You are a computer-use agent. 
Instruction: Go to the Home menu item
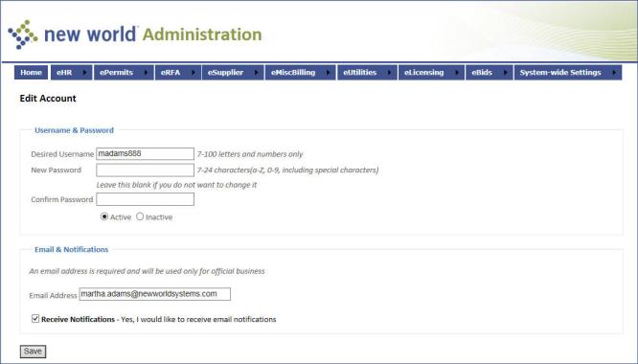(31, 73)
